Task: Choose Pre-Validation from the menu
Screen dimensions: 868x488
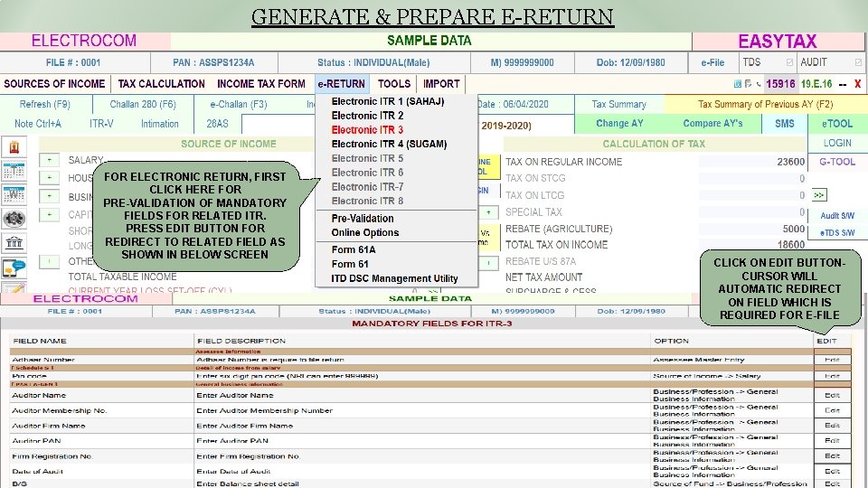Action: coord(363,219)
